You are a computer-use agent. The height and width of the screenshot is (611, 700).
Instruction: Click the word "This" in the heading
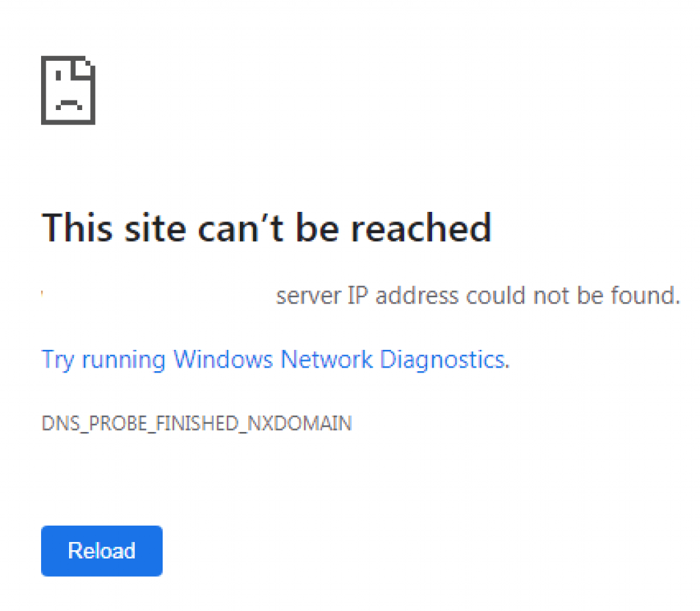[x=77, y=228]
